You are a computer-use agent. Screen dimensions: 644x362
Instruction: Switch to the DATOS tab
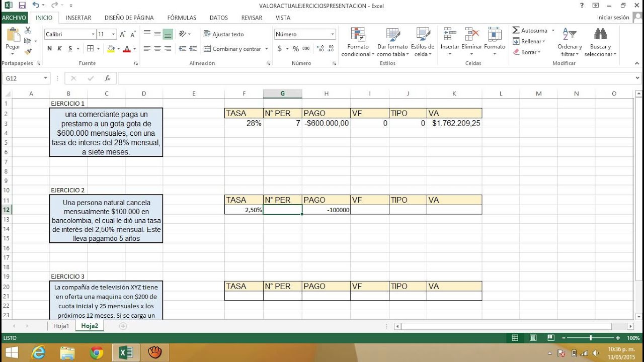click(219, 18)
